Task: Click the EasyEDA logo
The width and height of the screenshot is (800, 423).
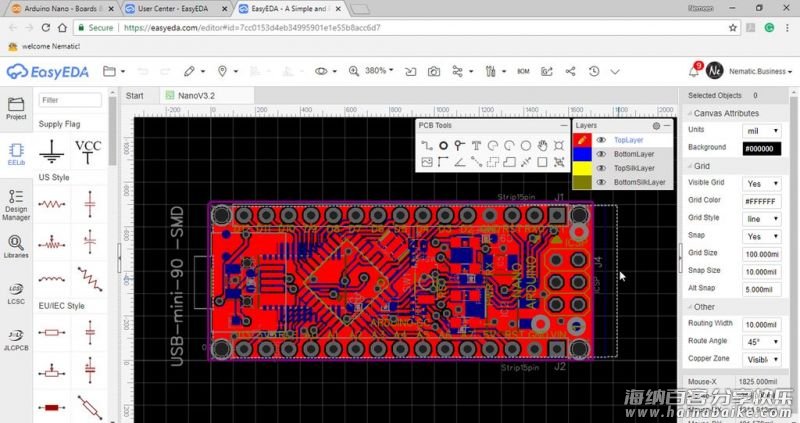Action: [48, 71]
